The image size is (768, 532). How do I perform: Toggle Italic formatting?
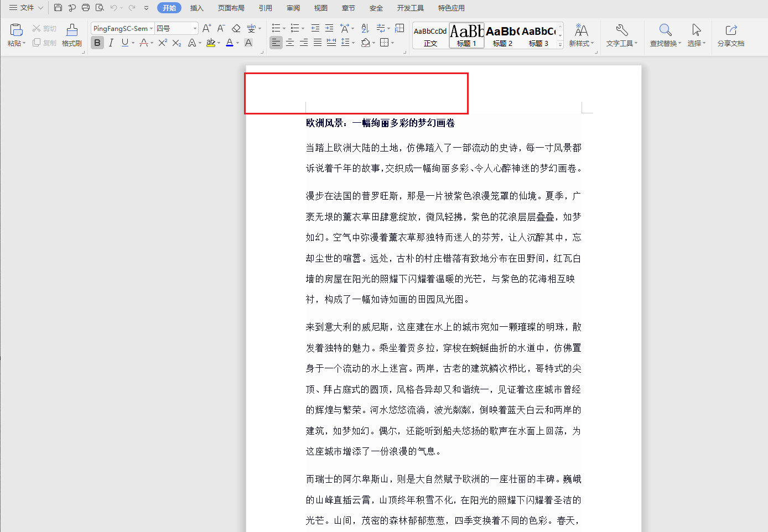click(111, 43)
